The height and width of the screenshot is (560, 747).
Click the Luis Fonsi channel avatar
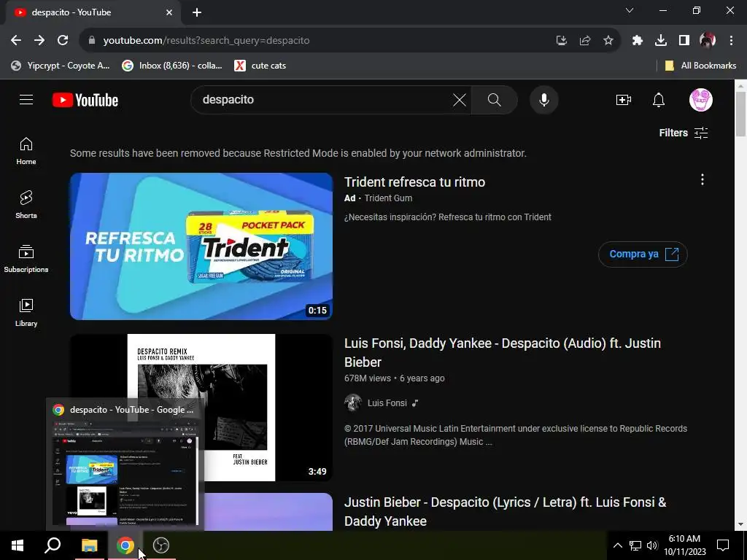point(353,402)
